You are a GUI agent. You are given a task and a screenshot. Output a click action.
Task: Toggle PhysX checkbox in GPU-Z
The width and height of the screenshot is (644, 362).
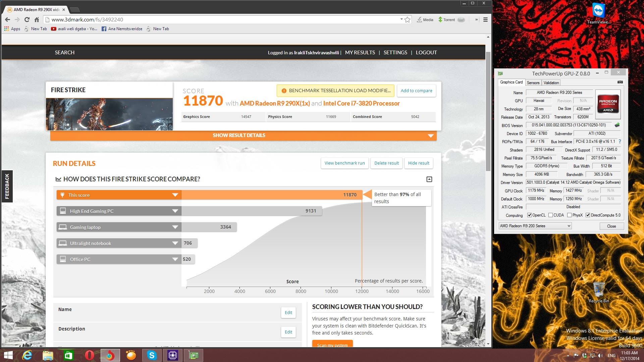(x=569, y=215)
